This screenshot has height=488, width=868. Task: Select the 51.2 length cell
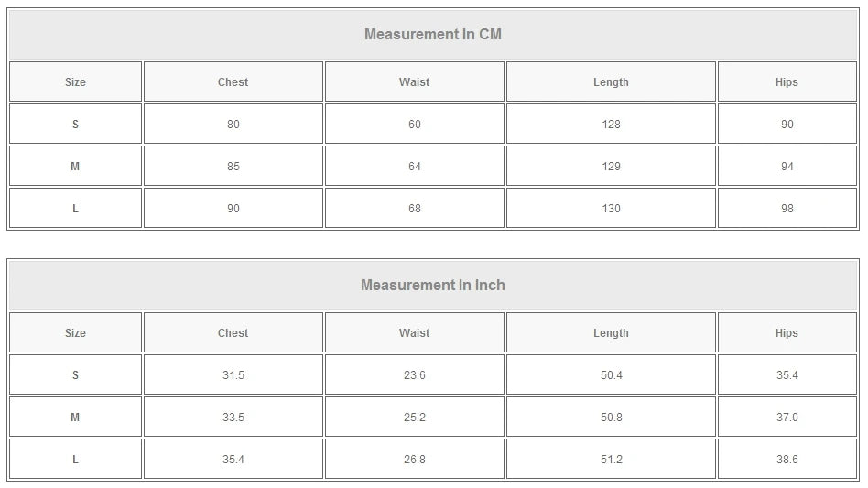point(611,460)
